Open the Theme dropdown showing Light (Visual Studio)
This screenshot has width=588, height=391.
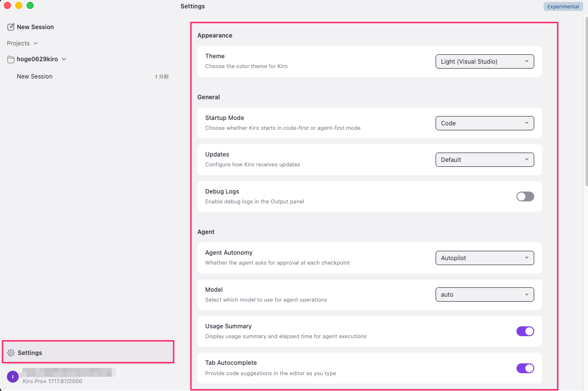pos(484,62)
